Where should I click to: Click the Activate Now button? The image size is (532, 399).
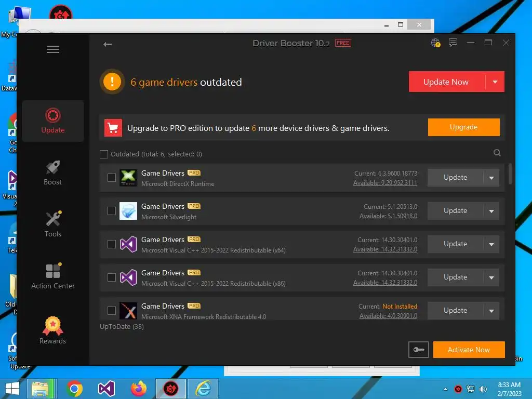[x=469, y=350]
